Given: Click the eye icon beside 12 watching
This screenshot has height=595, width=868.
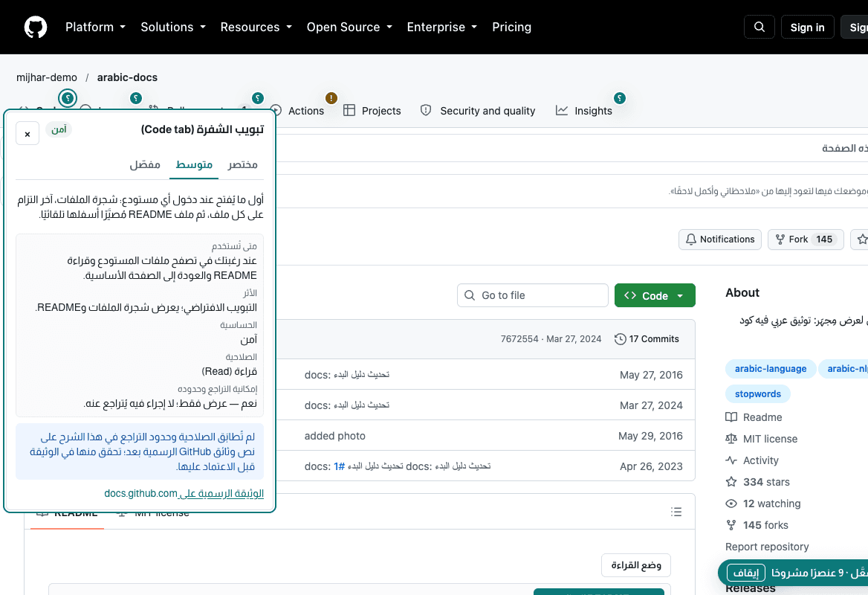Looking at the screenshot, I should click(x=731, y=504).
